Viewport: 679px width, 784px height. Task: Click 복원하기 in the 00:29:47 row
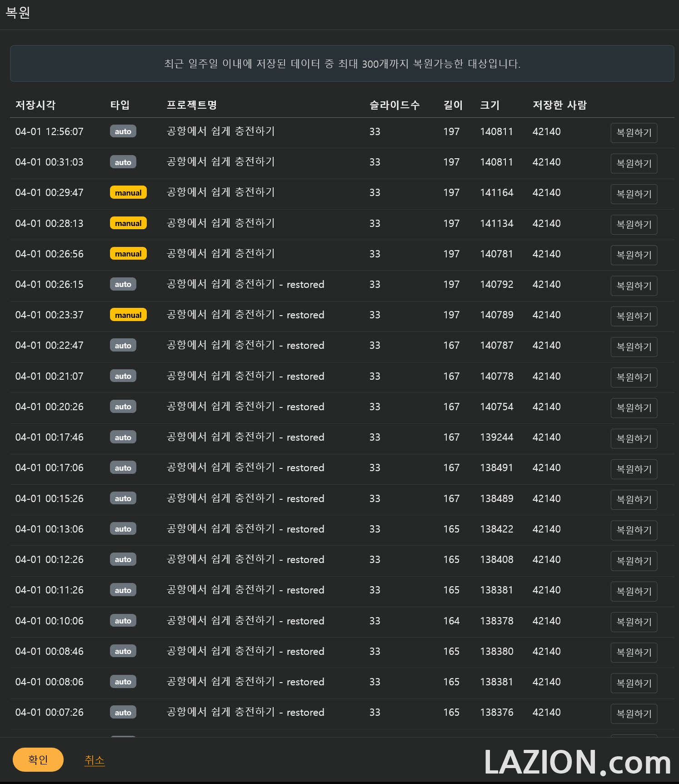634,194
